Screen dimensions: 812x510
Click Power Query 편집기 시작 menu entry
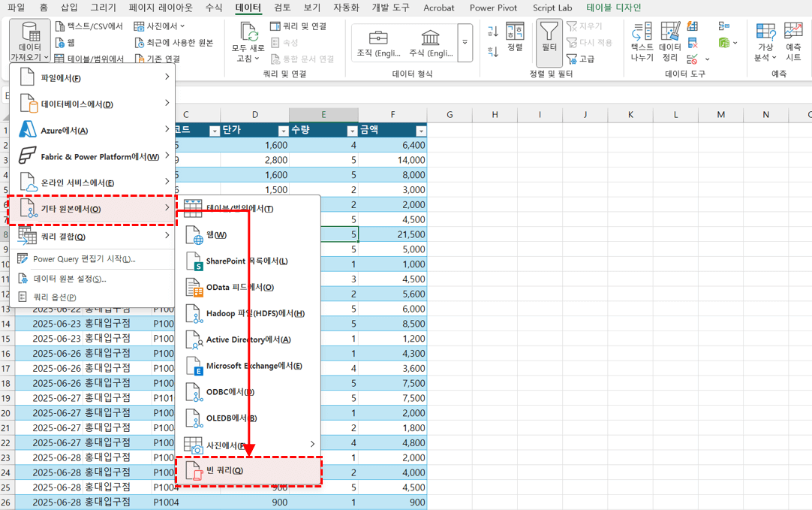(x=84, y=259)
